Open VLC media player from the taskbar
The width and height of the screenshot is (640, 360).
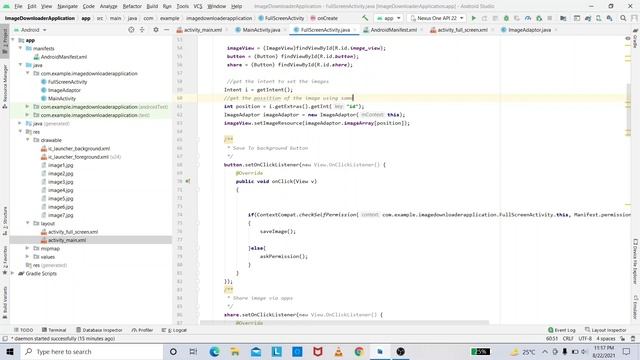click(338, 351)
